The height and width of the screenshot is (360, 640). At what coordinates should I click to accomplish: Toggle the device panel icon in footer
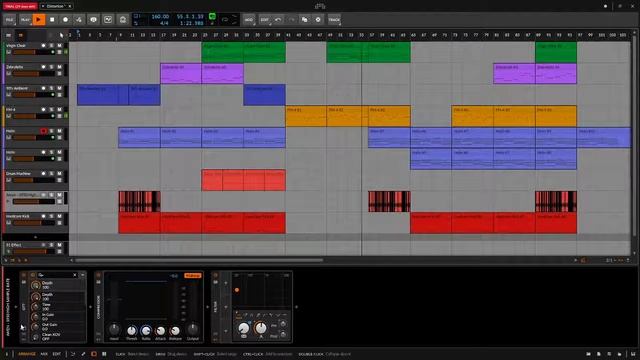pos(94,354)
